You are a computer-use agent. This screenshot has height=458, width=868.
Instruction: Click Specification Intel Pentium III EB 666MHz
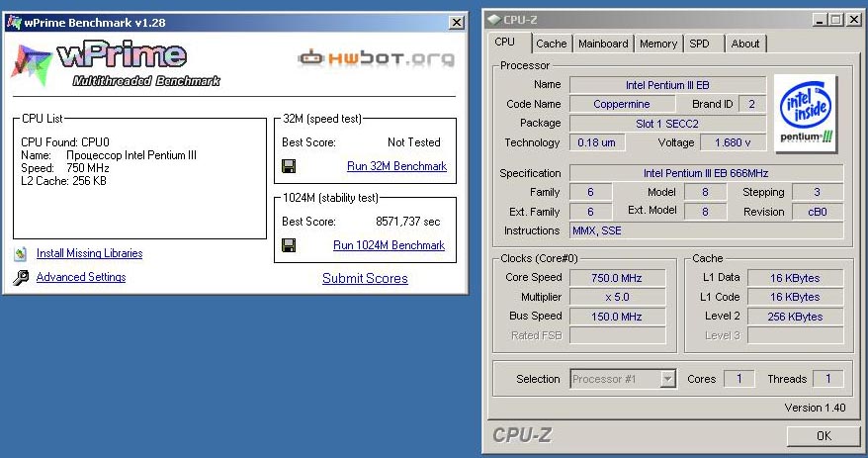[706, 173]
